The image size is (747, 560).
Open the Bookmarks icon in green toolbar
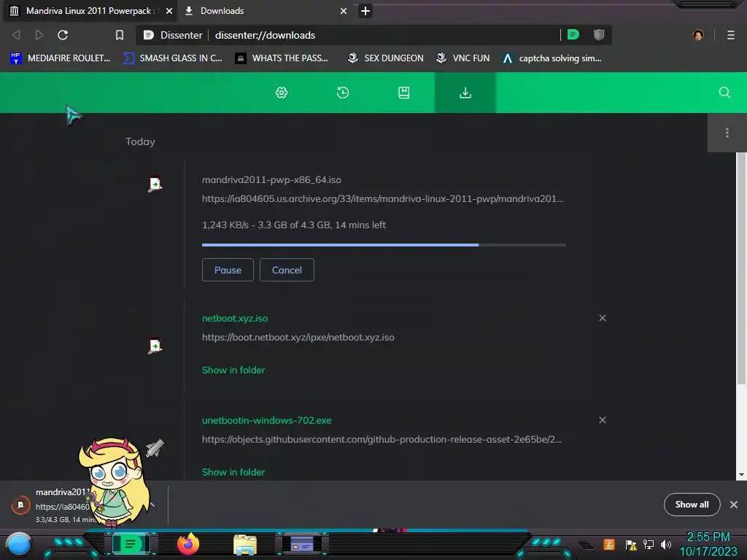403,93
